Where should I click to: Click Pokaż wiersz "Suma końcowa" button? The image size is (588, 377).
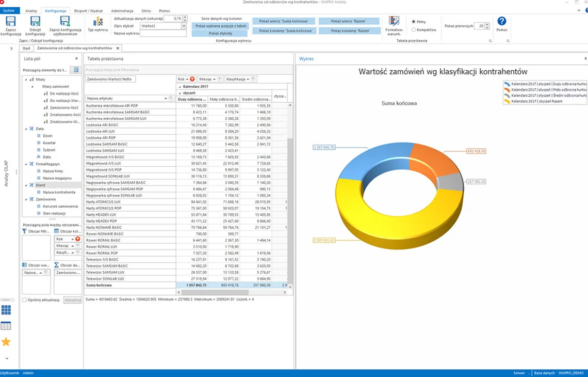(x=284, y=21)
